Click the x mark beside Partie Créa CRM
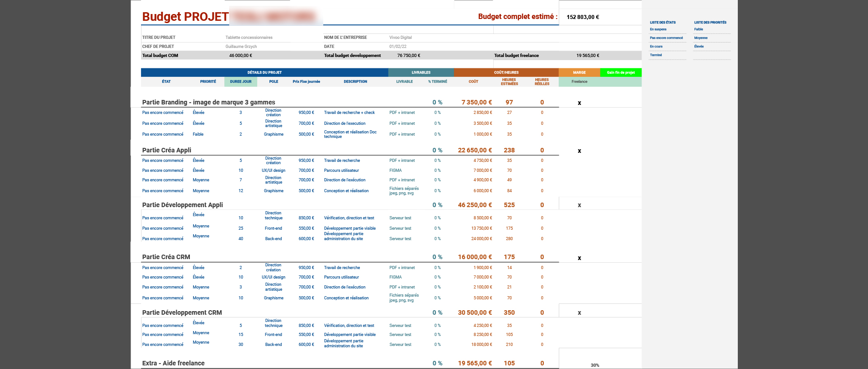This screenshot has width=868, height=369. 579,258
